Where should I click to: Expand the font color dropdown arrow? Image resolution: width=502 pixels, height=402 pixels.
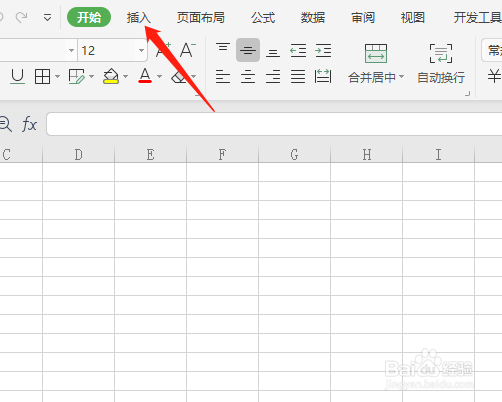[x=160, y=77]
